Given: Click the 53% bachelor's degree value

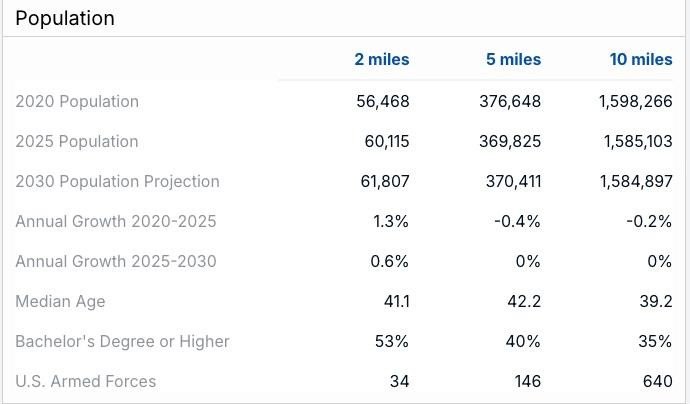Looking at the screenshot, I should click(392, 342).
